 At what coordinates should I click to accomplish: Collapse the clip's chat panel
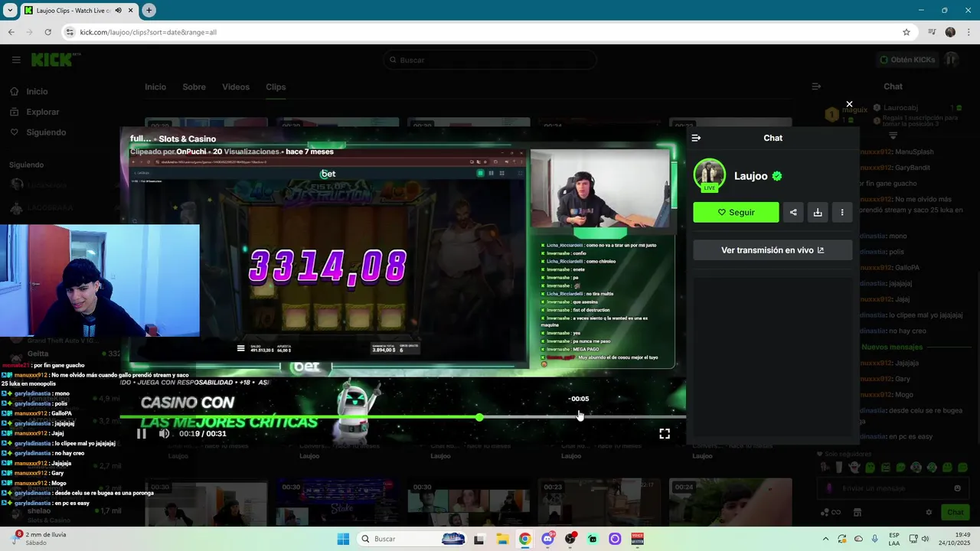pos(696,139)
